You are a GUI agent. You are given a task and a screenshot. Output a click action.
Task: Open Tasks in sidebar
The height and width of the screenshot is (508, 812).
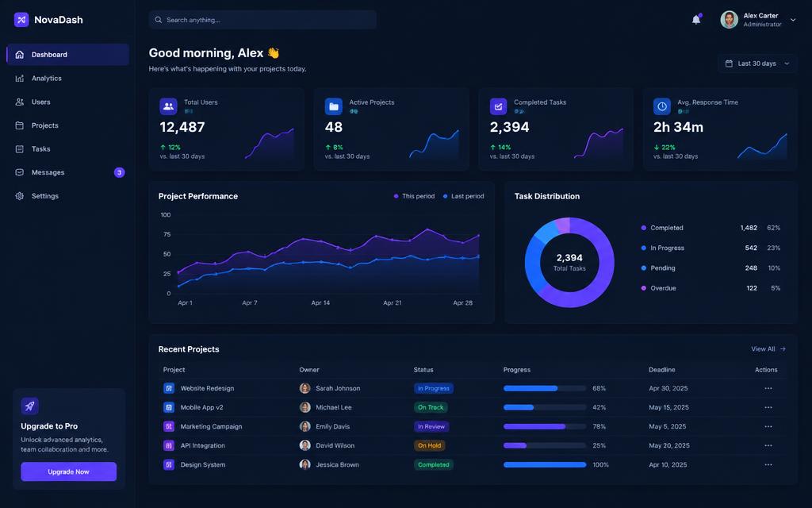[x=68, y=148]
